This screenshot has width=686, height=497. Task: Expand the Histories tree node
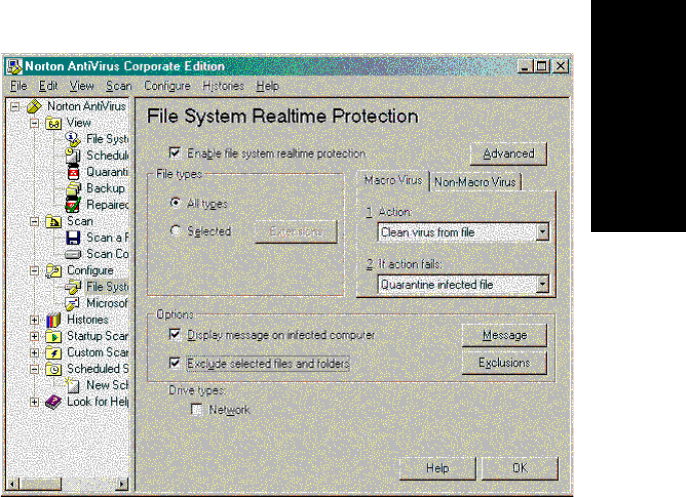35,320
